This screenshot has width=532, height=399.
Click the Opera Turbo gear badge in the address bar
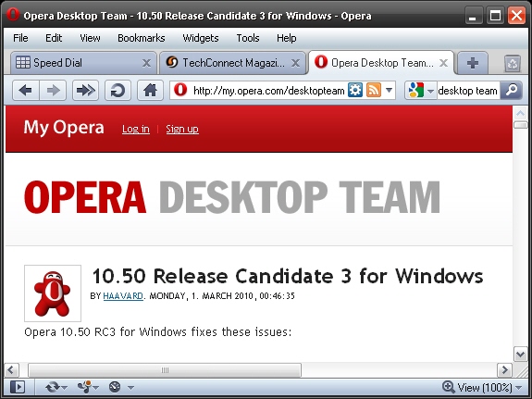[x=355, y=91]
